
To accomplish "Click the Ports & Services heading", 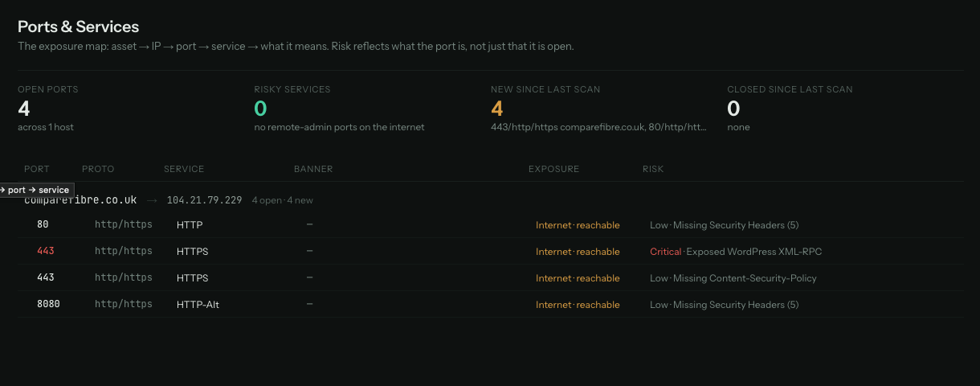I will 79,27.
